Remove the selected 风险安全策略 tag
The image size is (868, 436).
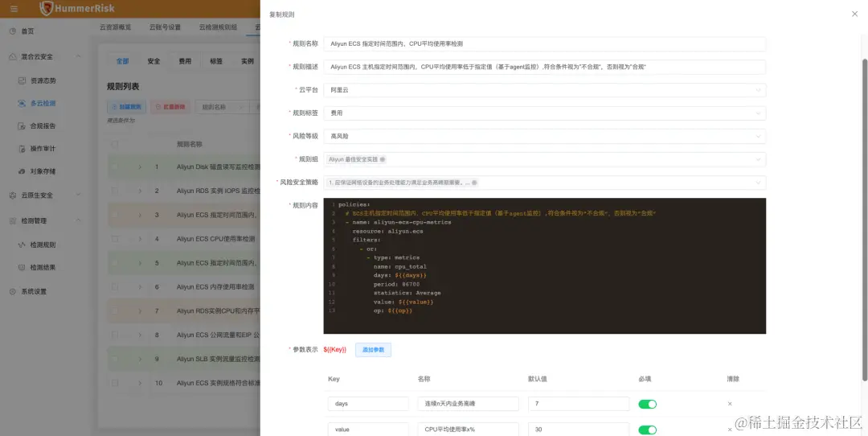coord(474,183)
